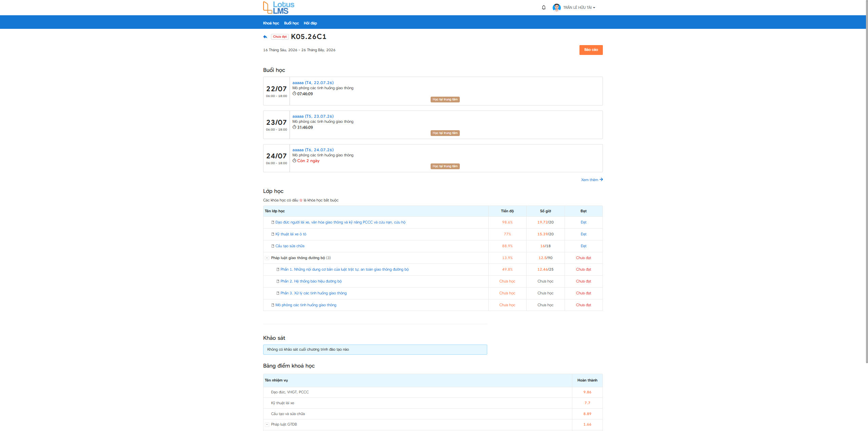The height and width of the screenshot is (431, 868).
Task: Open the Hỏi đáp menu
Action: coord(310,23)
